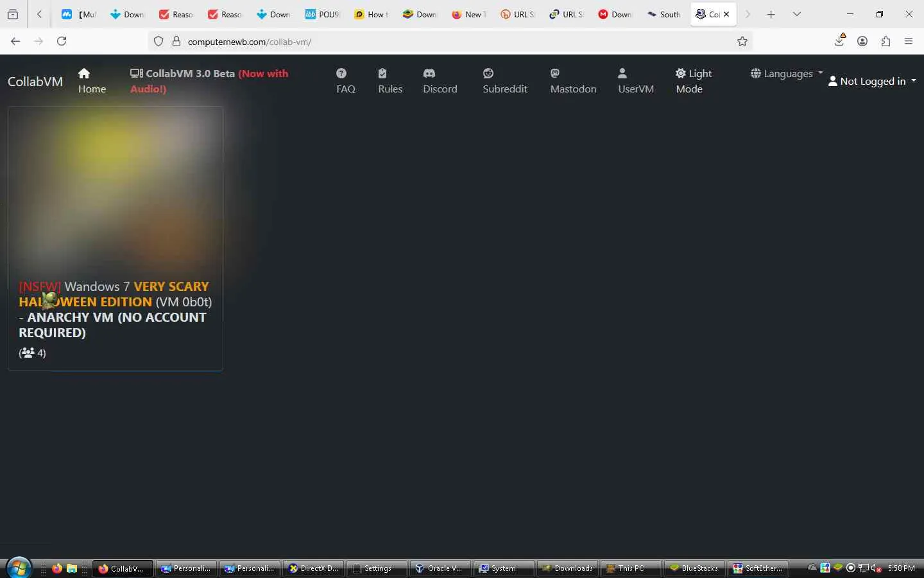Open the Rules clipboard icon
This screenshot has height=578, width=924.
[382, 73]
